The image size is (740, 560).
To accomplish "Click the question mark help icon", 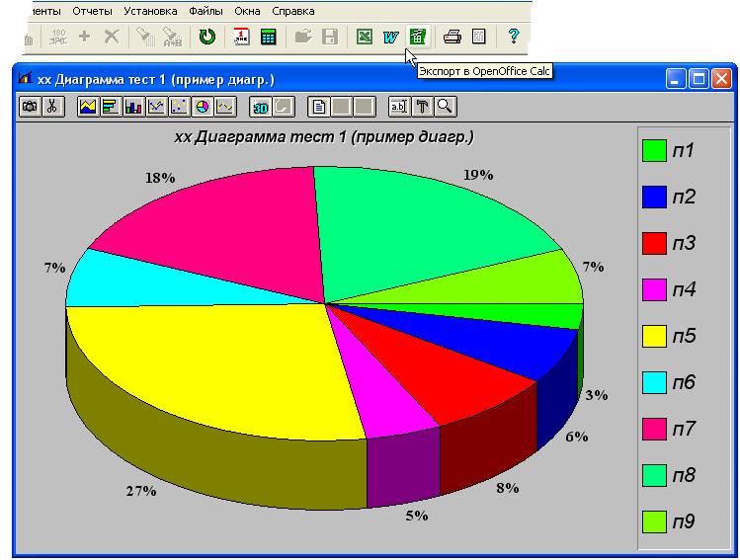I will (514, 37).
